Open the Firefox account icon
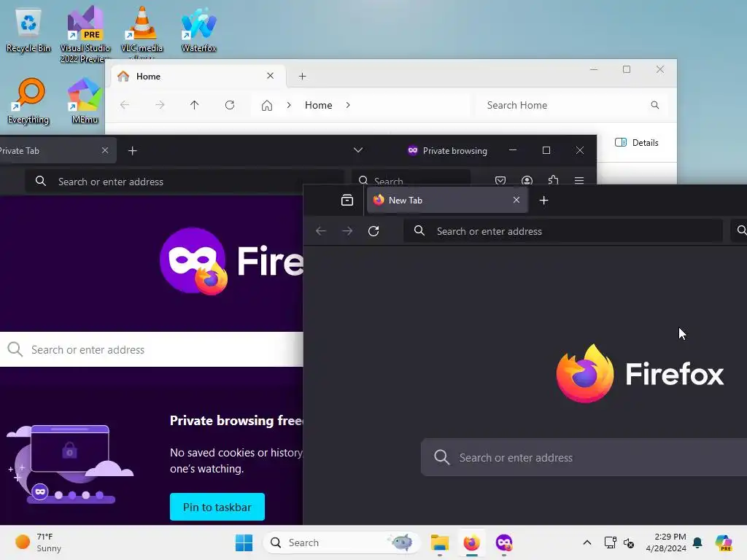The image size is (747, 560). (527, 181)
